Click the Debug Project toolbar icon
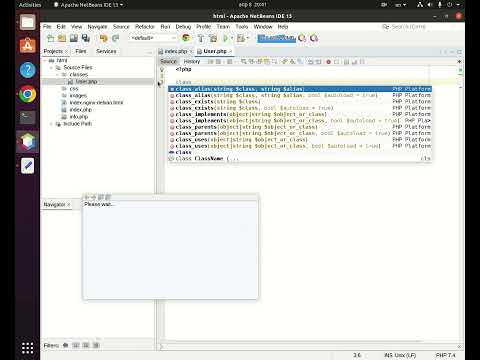This screenshot has height=360, width=480. point(240,38)
